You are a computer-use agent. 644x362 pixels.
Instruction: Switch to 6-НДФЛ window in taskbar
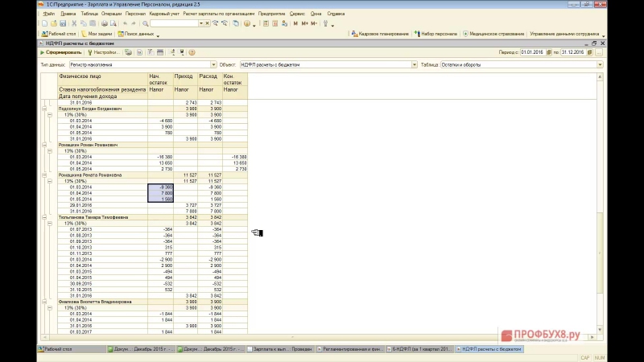click(x=419, y=349)
